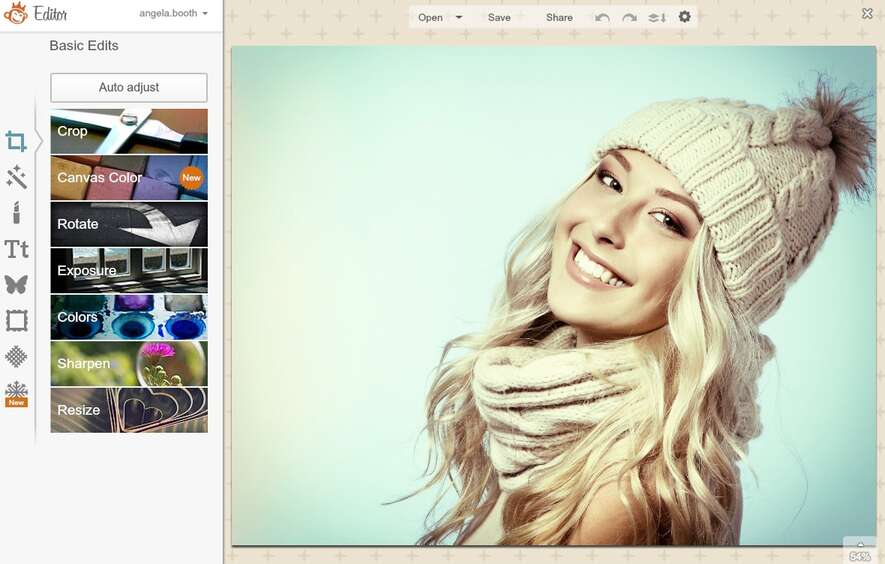Open the Basic Edits crop tab icon
This screenshot has width=885, height=564.
(16, 141)
